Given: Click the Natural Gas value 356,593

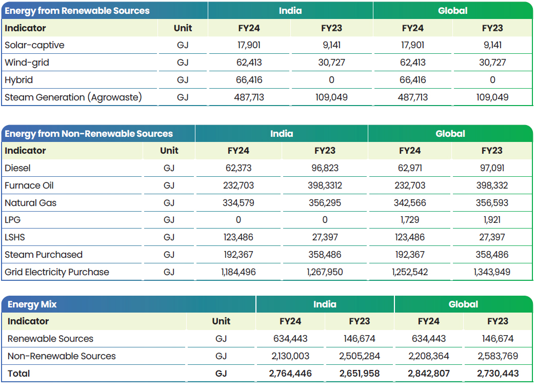Looking at the screenshot, I should [492, 203].
